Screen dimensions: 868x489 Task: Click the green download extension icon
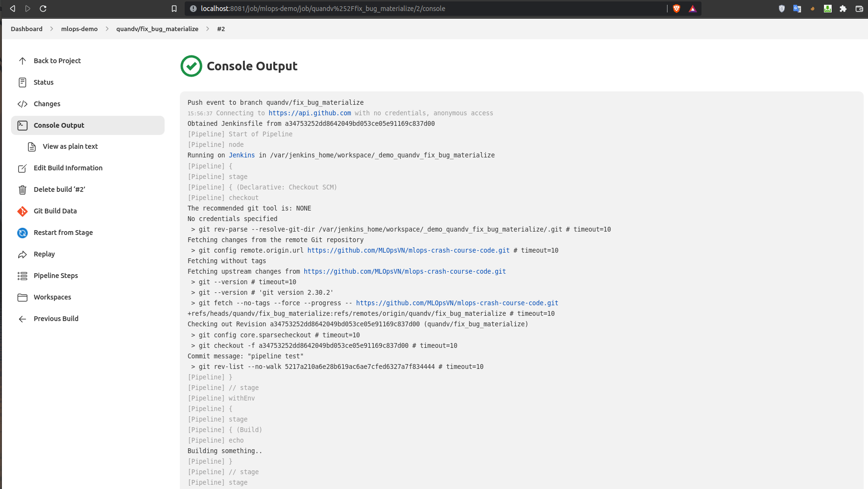tap(827, 9)
